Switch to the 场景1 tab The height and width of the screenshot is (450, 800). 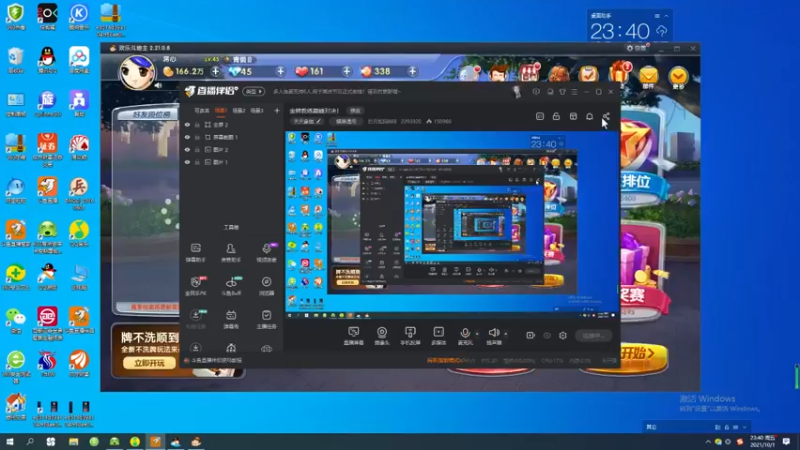(221, 111)
